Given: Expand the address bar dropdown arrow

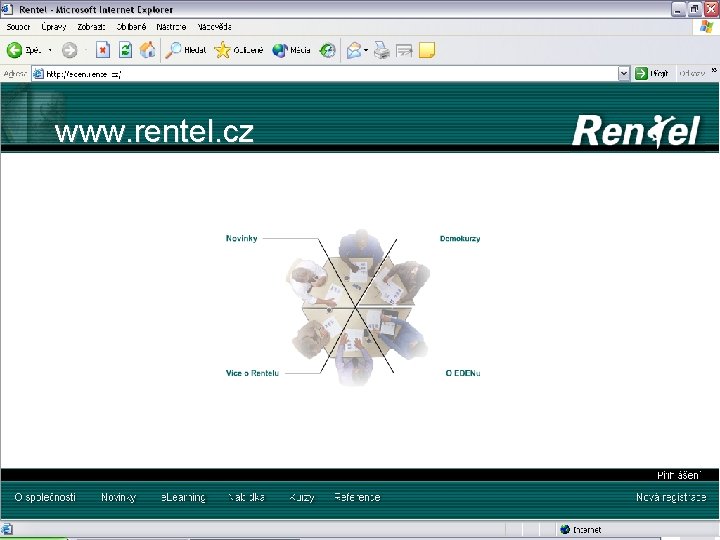Looking at the screenshot, I should click(x=624, y=73).
